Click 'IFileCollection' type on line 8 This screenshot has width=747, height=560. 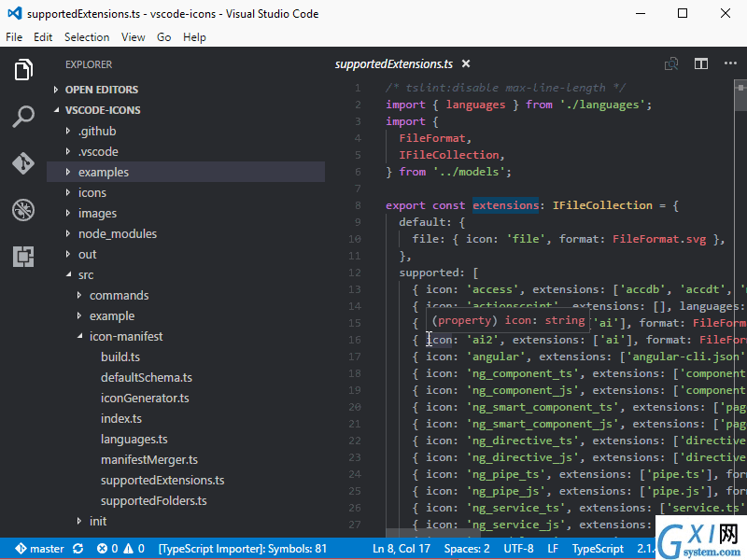click(x=602, y=205)
